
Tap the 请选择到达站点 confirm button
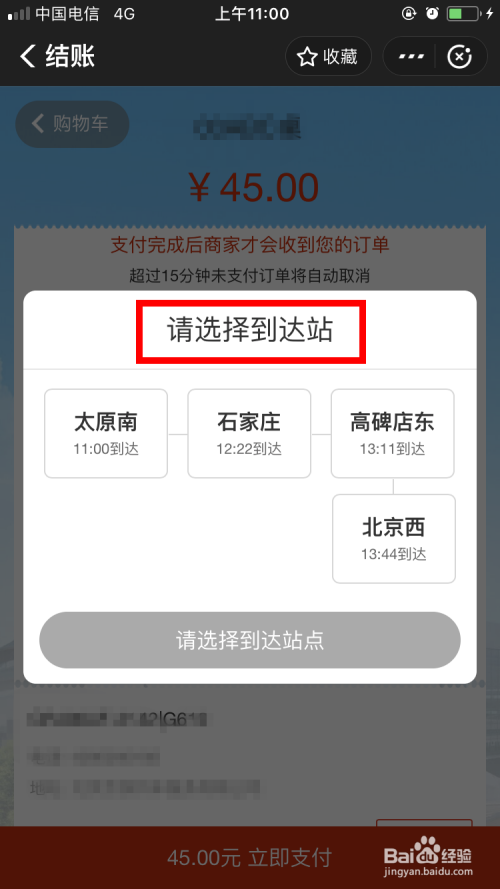click(249, 640)
